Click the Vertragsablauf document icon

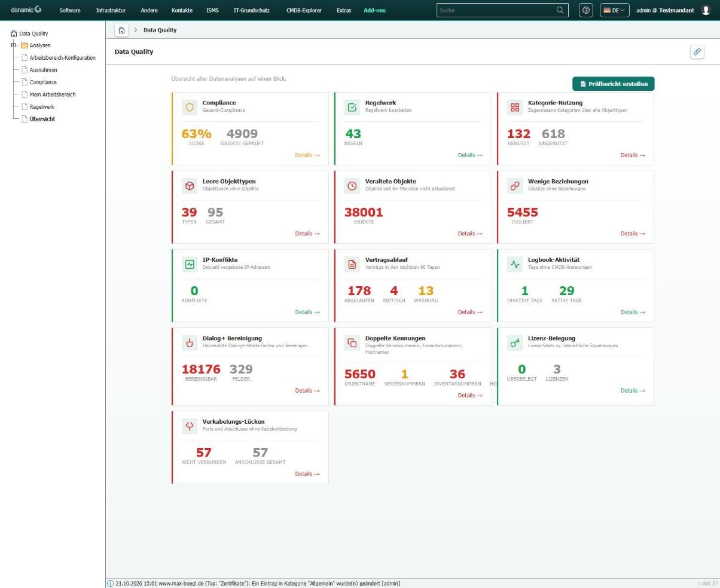(352, 264)
